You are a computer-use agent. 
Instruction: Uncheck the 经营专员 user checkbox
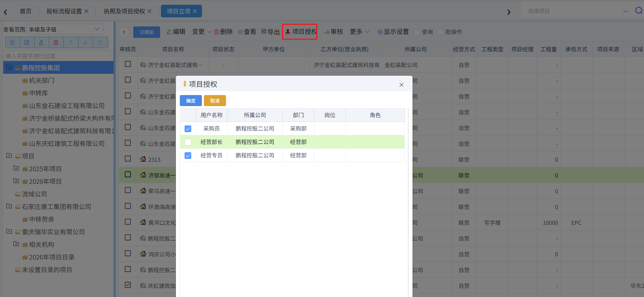[188, 156]
